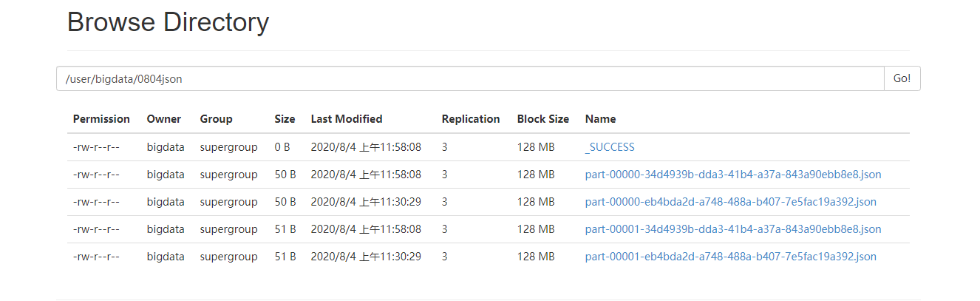Click the Block Size column header
980x301 pixels.
(543, 119)
